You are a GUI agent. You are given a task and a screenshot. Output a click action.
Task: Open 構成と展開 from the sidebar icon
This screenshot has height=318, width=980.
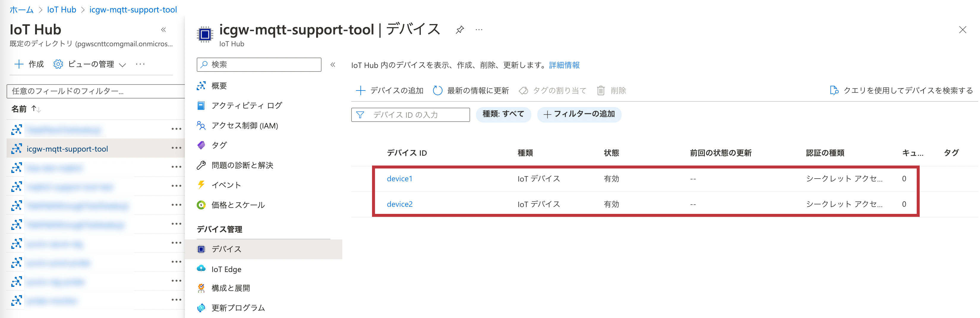(202, 288)
